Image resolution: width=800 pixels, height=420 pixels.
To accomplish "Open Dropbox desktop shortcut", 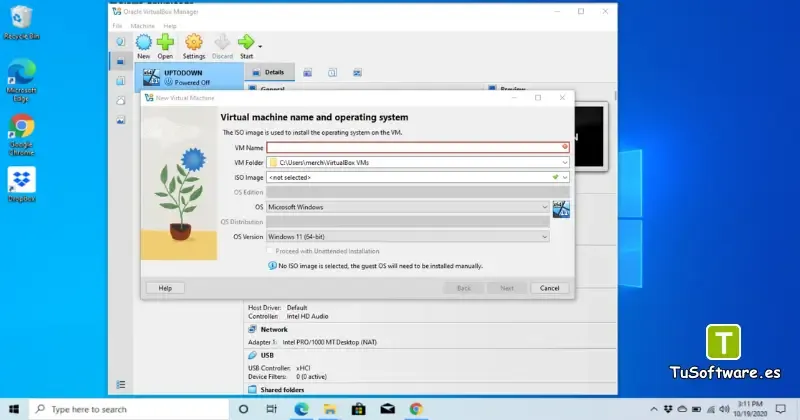I will [x=21, y=184].
